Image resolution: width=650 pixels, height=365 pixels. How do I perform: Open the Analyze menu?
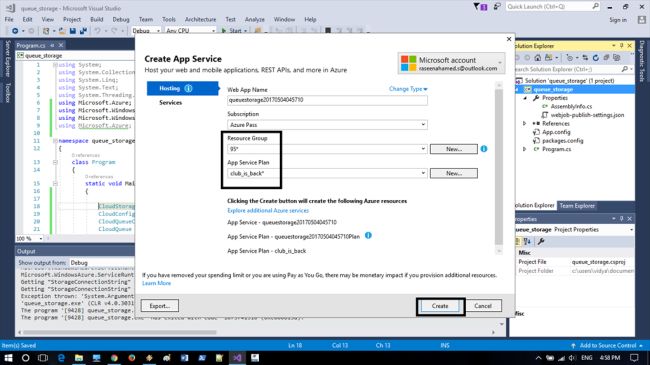coord(255,19)
